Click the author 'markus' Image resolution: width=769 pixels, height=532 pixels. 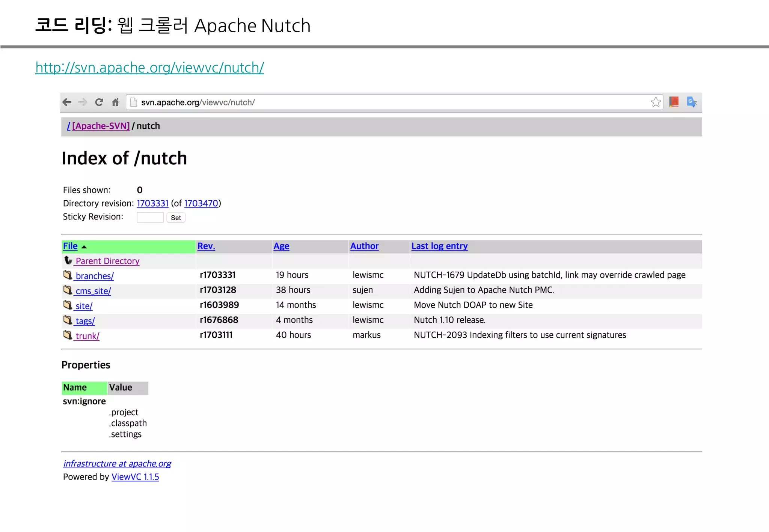tap(366, 335)
